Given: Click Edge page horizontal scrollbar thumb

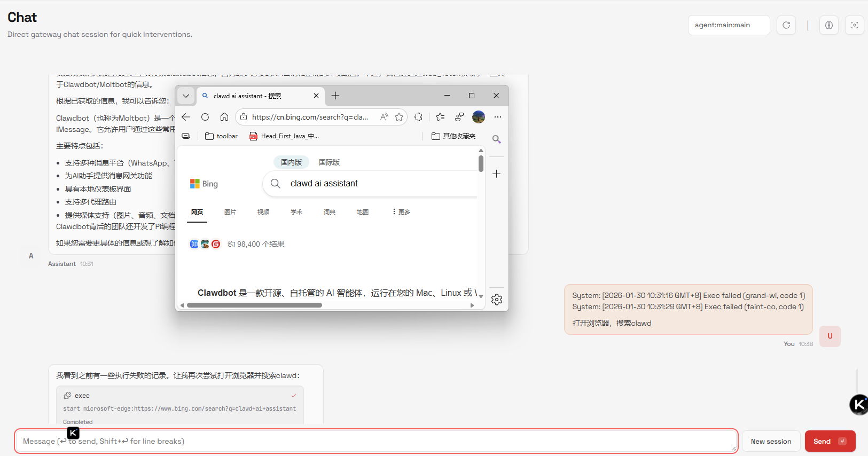Looking at the screenshot, I should (254, 305).
